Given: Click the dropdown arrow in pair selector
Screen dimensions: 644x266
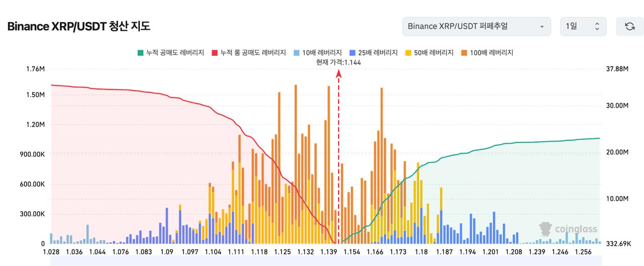Looking at the screenshot, I should point(542,26).
